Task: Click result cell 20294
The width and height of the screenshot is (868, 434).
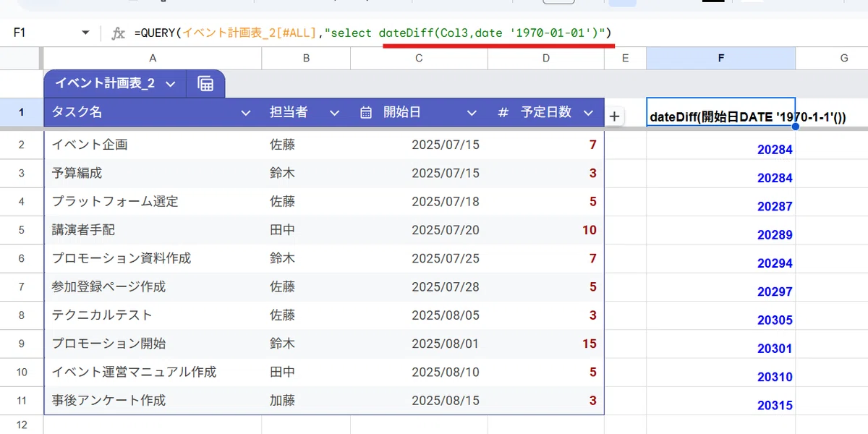Action: tap(720, 258)
